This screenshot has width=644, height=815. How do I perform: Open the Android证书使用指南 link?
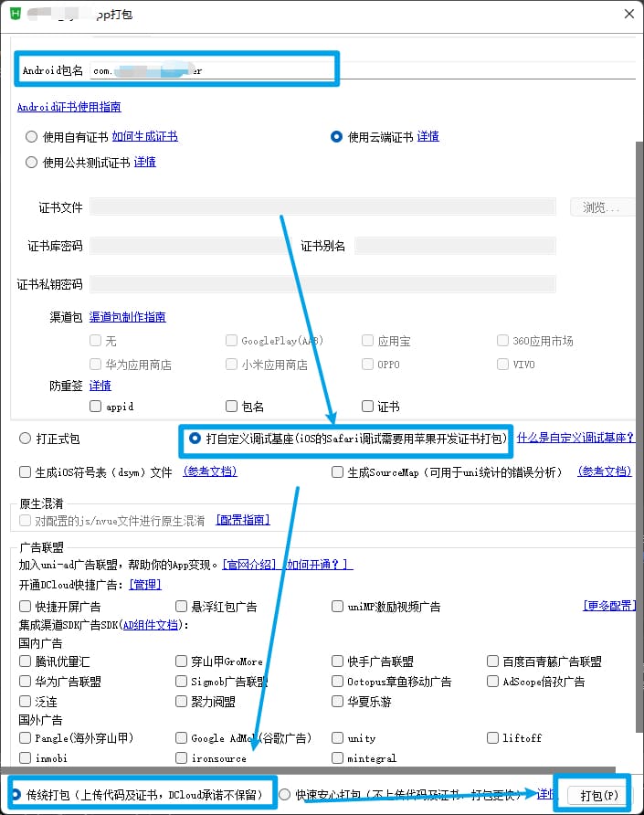point(69,107)
